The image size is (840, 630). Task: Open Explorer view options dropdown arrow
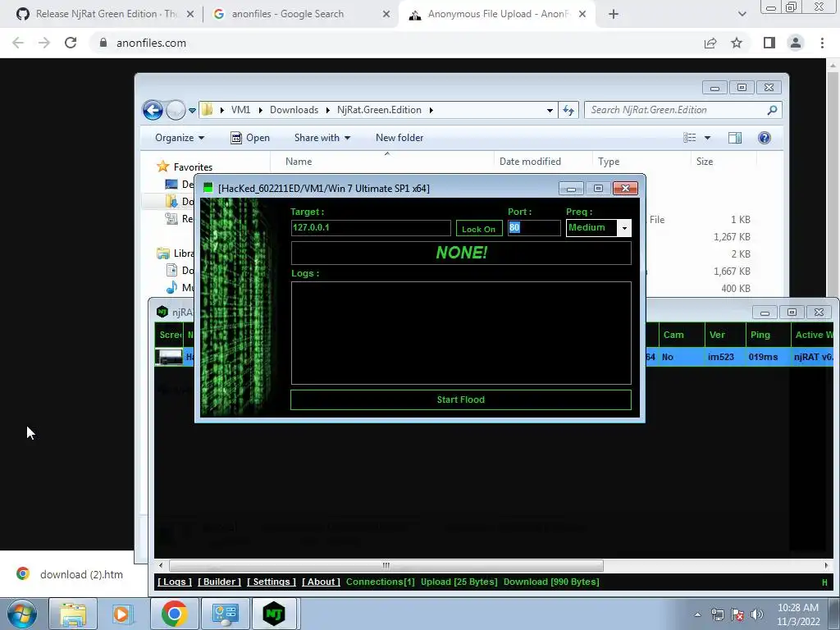[x=707, y=138]
